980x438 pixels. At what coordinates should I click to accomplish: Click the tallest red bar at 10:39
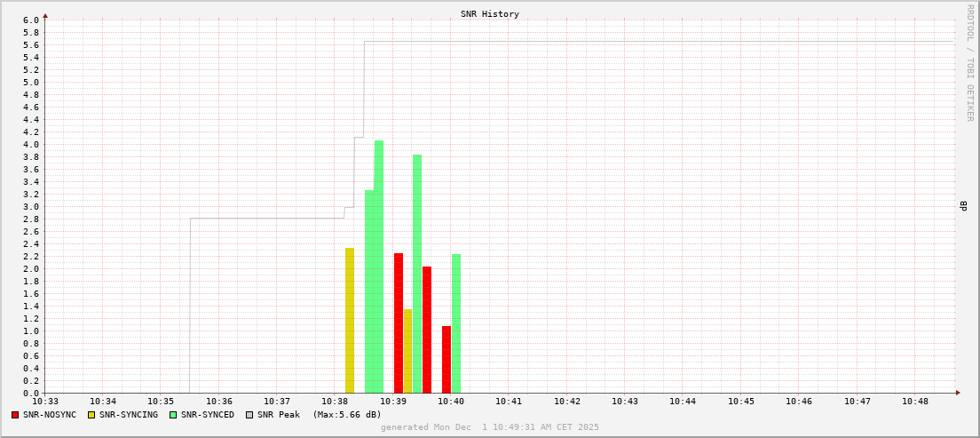coord(399,323)
